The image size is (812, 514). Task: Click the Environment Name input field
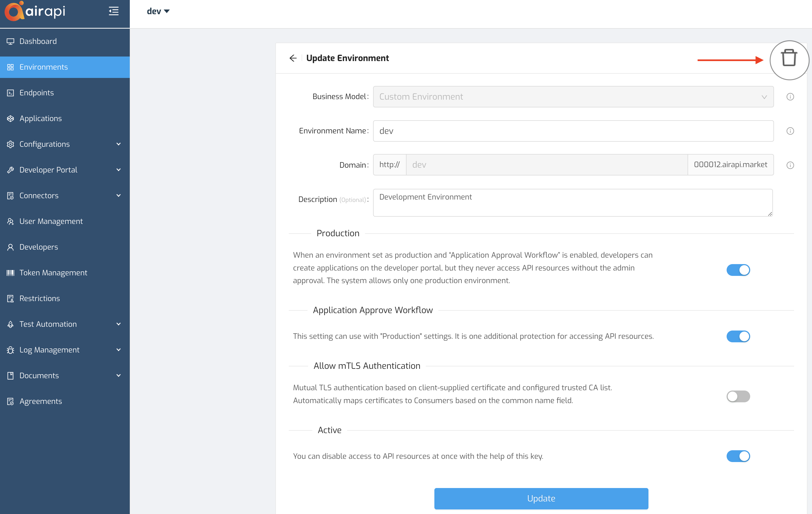573,131
